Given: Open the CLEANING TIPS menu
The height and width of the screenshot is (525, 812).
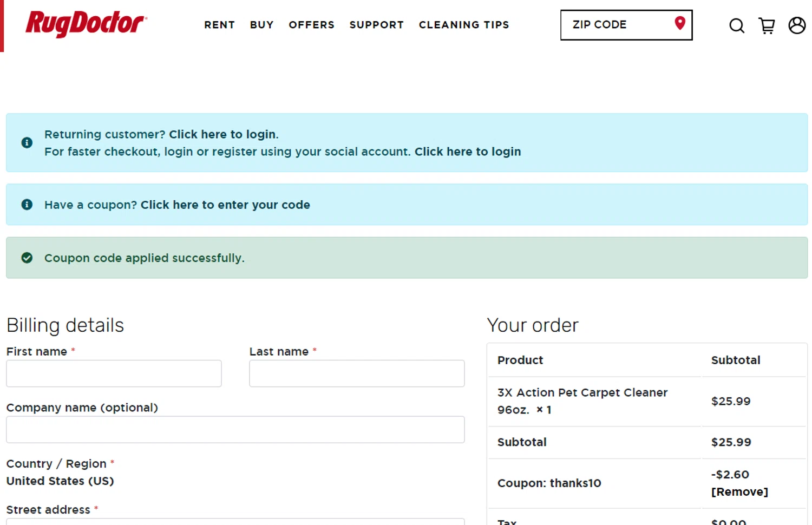Looking at the screenshot, I should point(464,25).
